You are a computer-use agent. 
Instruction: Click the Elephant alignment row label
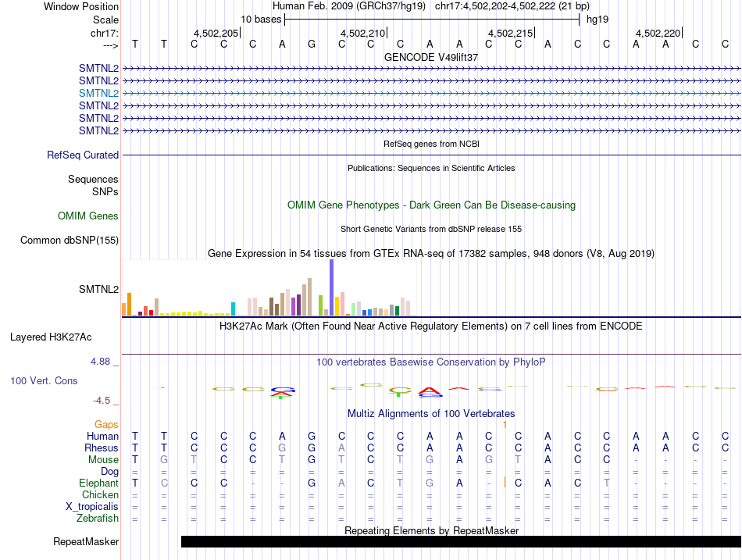98,483
